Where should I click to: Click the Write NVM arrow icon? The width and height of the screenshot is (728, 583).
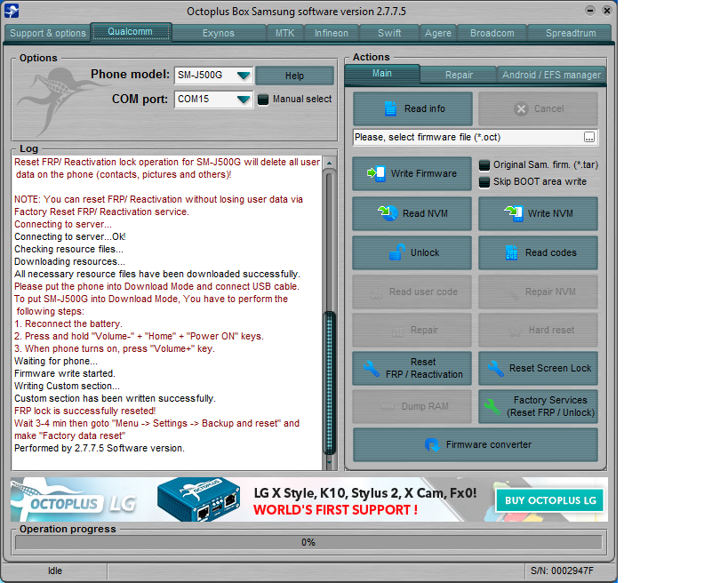(514, 213)
